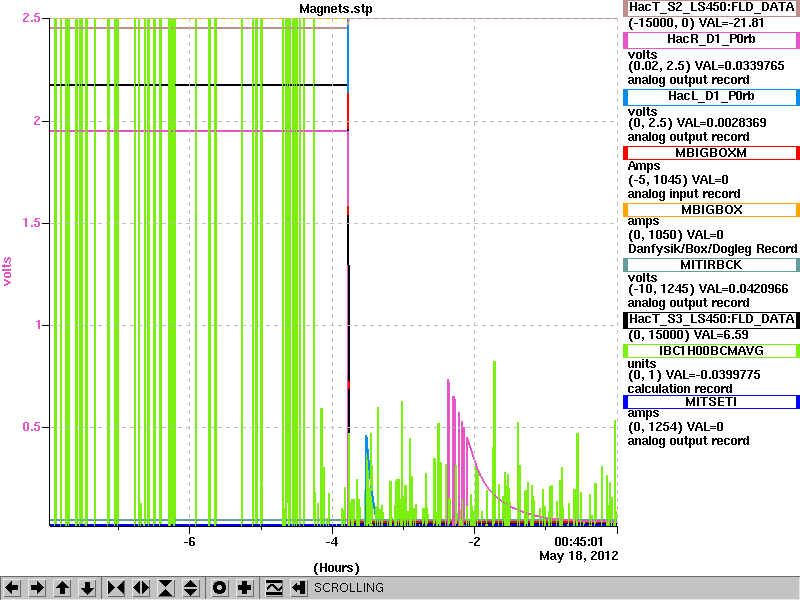Click the 1.5 y-axis tick label
Screen dimensions: 800x600
[x=31, y=223]
